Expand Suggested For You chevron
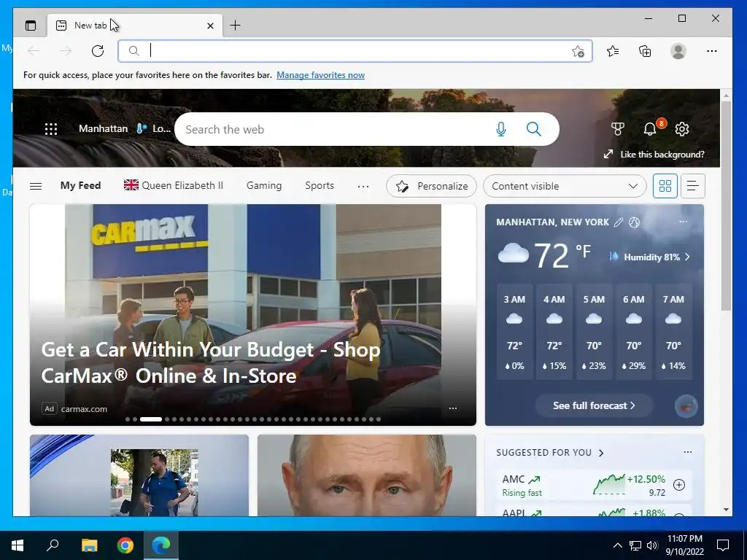 [601, 453]
